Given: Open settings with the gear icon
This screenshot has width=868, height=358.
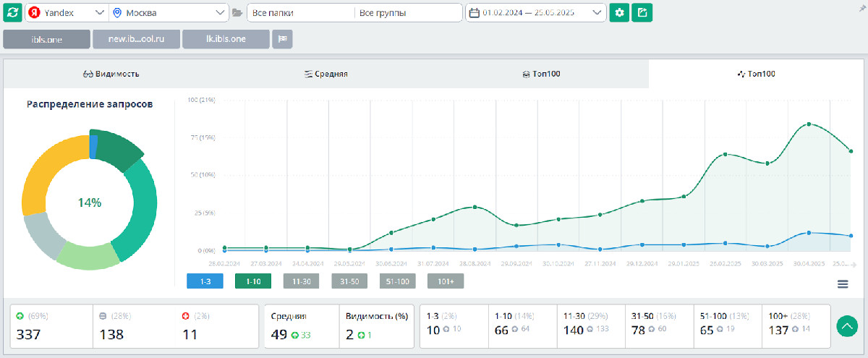Looking at the screenshot, I should [619, 13].
